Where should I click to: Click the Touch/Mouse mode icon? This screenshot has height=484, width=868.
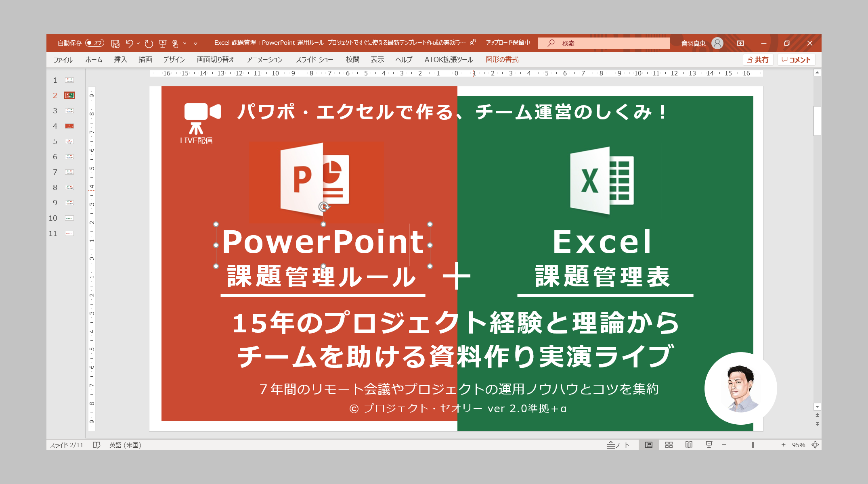tap(175, 43)
